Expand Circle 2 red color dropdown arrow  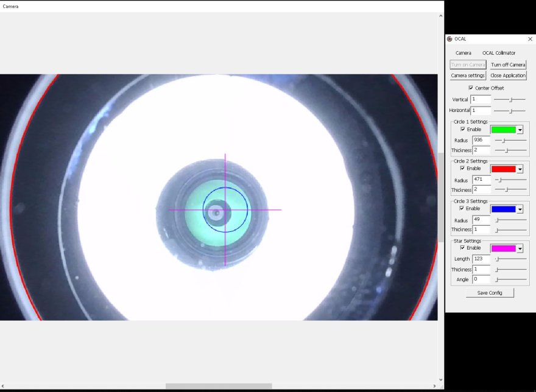[520, 169]
